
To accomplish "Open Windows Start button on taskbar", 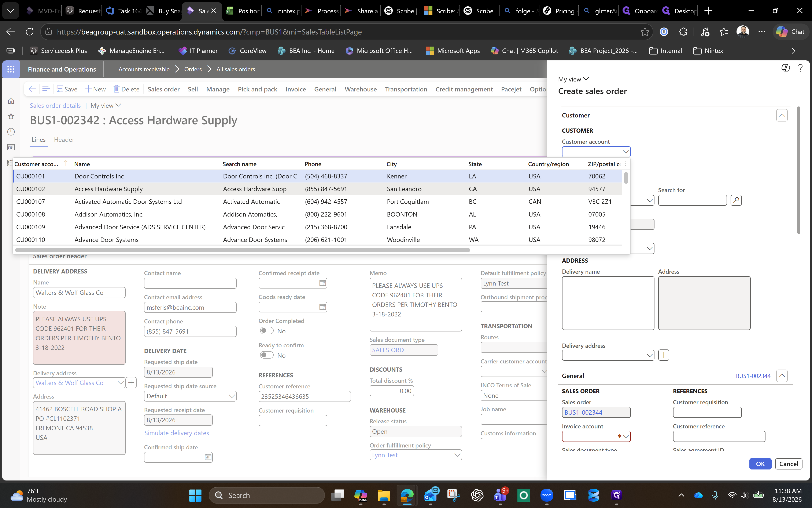I will point(195,496).
